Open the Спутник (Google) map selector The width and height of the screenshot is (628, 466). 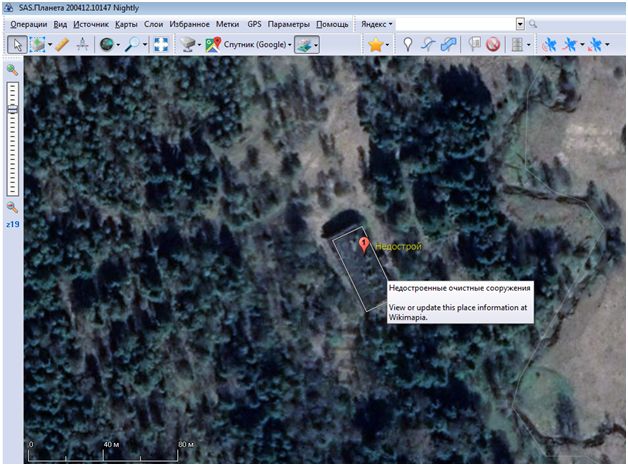258,44
